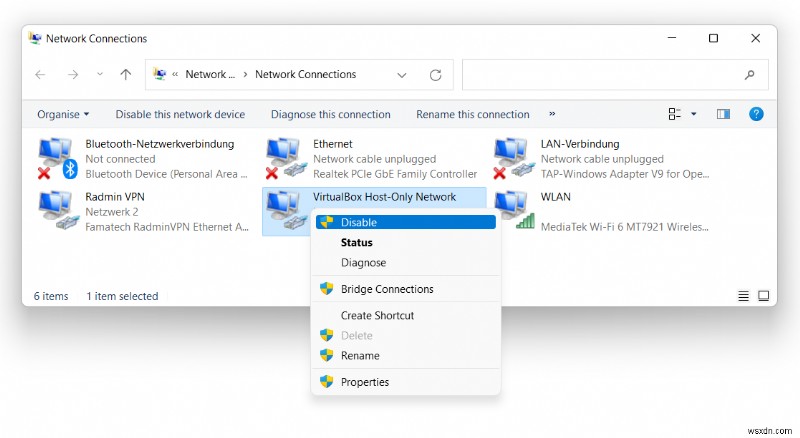The width and height of the screenshot is (800, 438).
Task: Open the Organise dropdown menu
Action: (63, 114)
